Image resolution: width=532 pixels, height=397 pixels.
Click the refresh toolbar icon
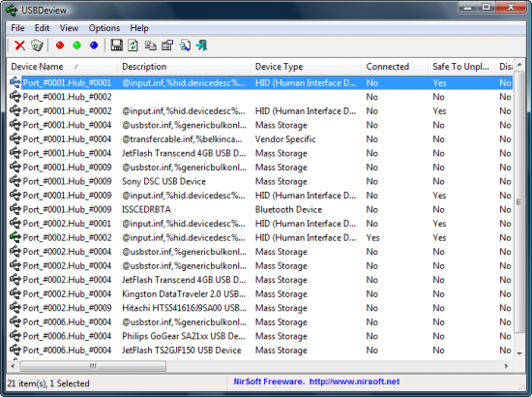133,46
